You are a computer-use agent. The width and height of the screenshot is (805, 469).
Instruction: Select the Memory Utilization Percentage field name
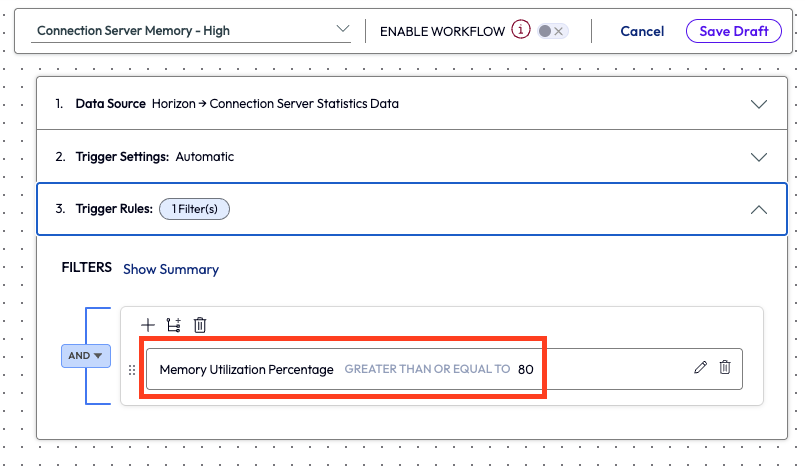[x=246, y=369]
